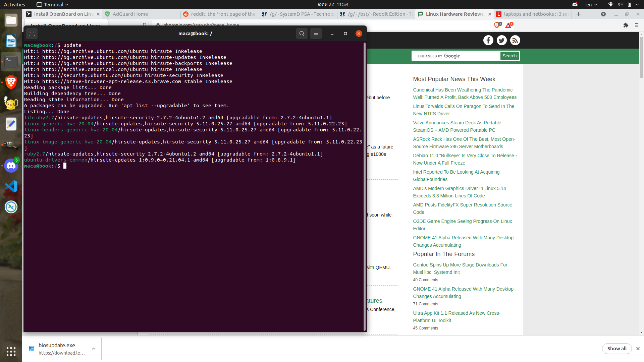This screenshot has width=644, height=362.
Task: Switch to the 'laptops and netbooks' tab
Action: point(533,14)
